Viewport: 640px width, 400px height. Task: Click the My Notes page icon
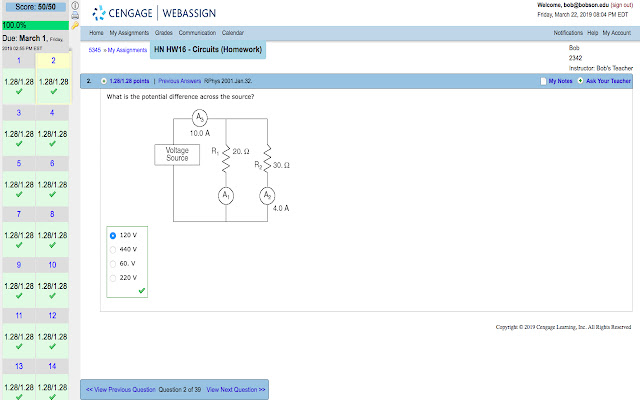pyautogui.click(x=543, y=81)
